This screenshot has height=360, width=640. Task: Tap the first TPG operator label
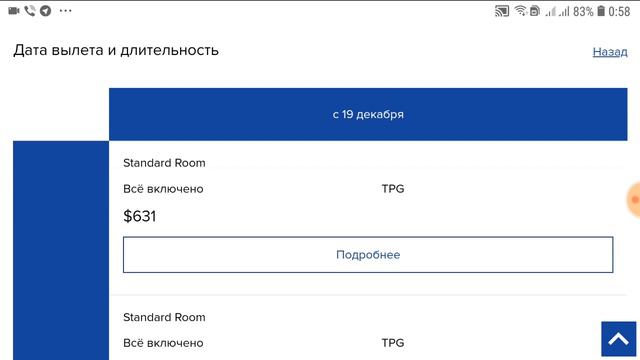(393, 189)
